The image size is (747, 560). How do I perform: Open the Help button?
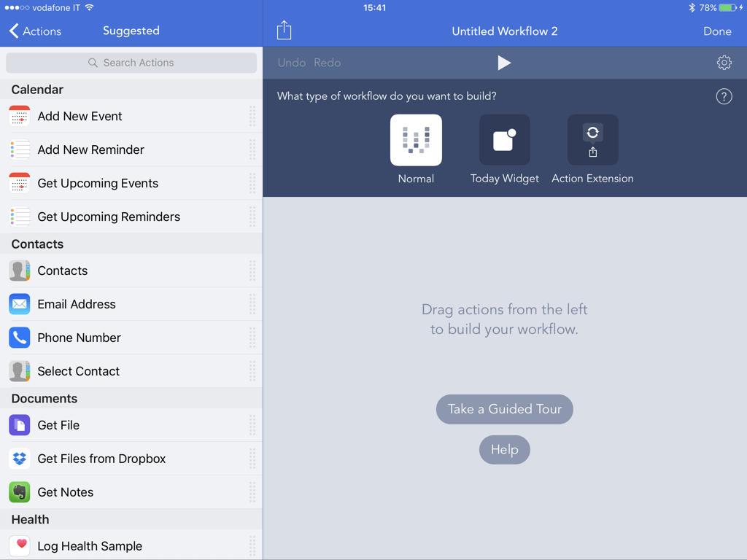click(x=504, y=449)
